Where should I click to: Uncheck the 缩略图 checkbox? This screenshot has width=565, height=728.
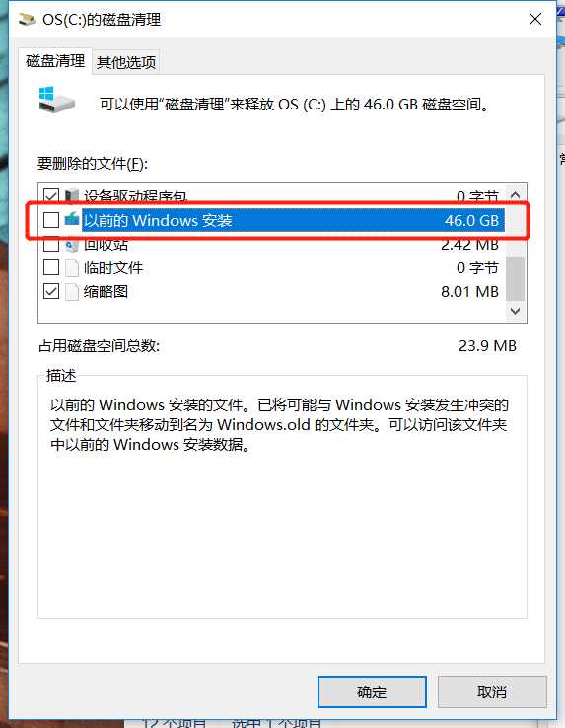(51, 292)
